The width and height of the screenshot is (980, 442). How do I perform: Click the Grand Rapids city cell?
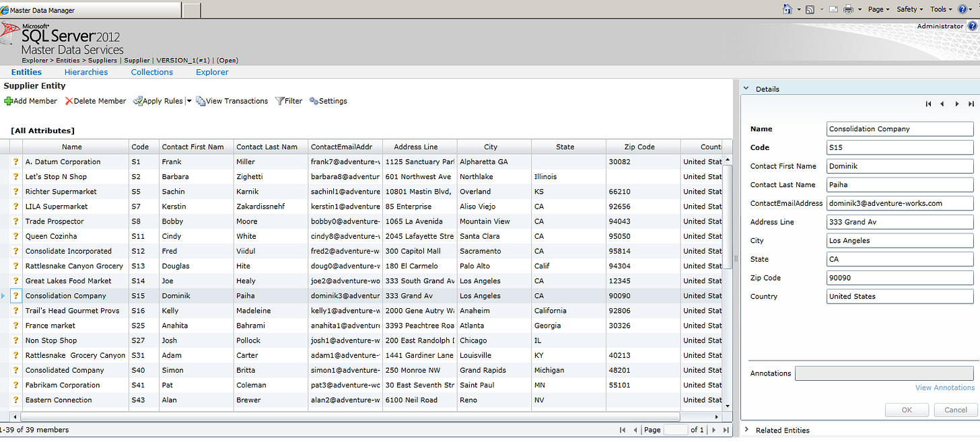tap(494, 370)
